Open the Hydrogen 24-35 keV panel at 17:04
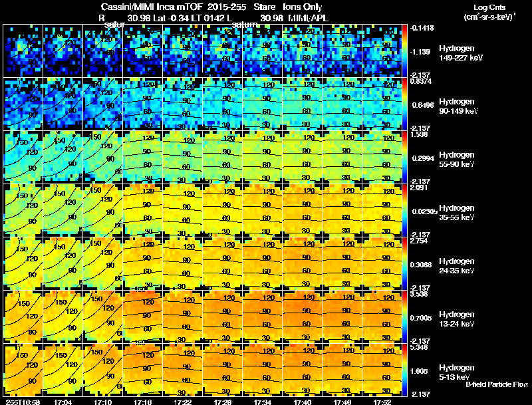 coord(63,263)
